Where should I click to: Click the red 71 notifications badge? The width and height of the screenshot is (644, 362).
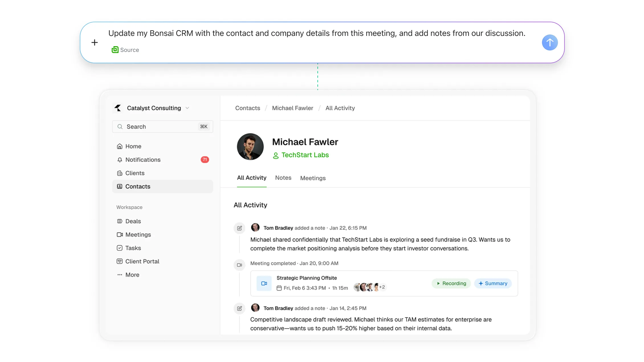pyautogui.click(x=205, y=160)
